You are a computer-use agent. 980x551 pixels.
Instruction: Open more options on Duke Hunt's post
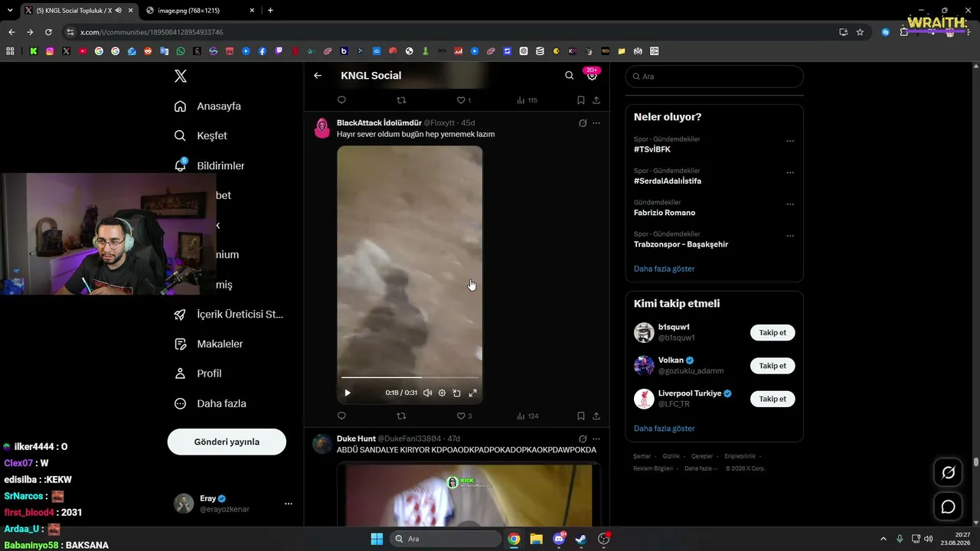(x=596, y=439)
